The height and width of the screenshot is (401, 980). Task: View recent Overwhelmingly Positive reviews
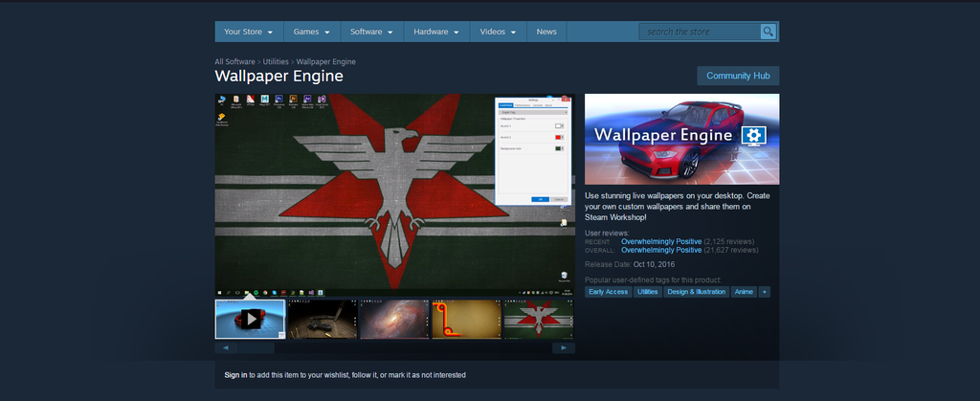(x=660, y=241)
